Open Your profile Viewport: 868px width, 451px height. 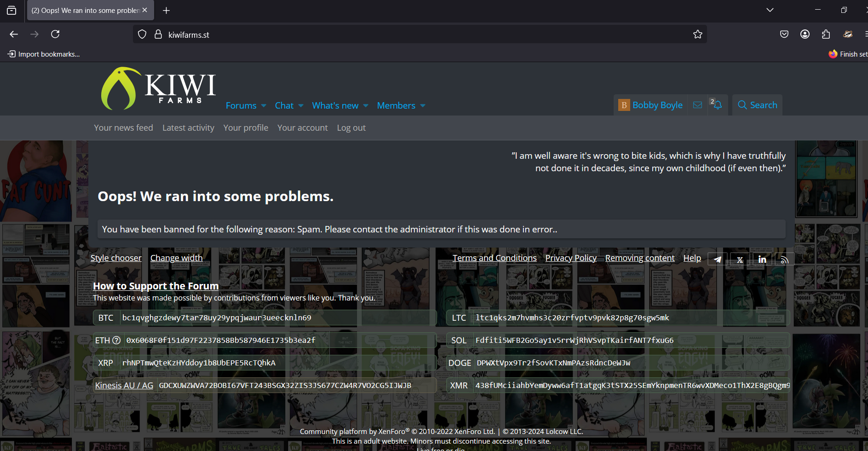[246, 128]
